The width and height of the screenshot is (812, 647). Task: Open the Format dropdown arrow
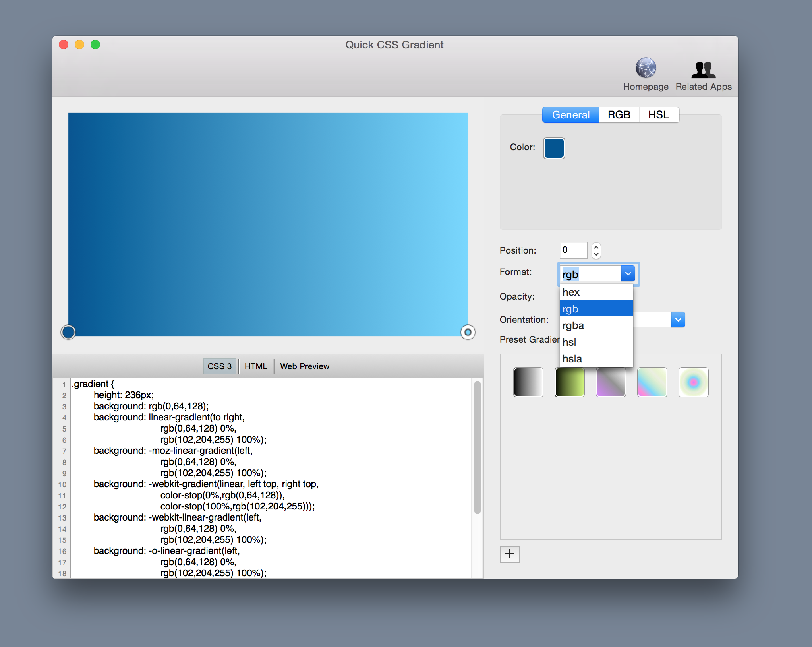tap(628, 274)
